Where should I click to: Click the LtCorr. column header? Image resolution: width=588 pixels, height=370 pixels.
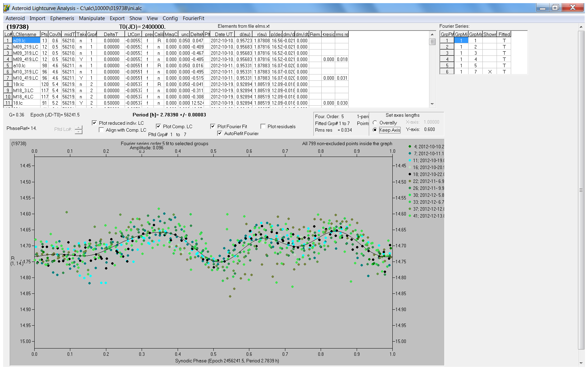pyautogui.click(x=134, y=34)
